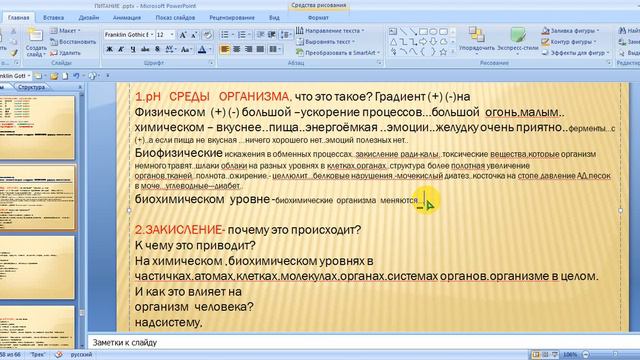Screen dimensions: 640x360
Task: Open the Franklin Gothic font name dropdown
Action: tap(152, 35)
